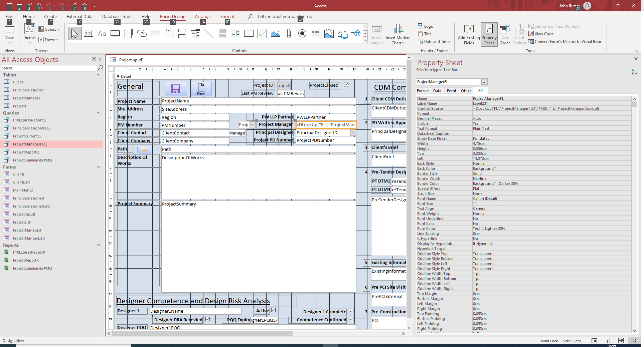The image size is (644, 347).
Task: Open the Database Tools ribbon tab
Action: click(x=117, y=17)
